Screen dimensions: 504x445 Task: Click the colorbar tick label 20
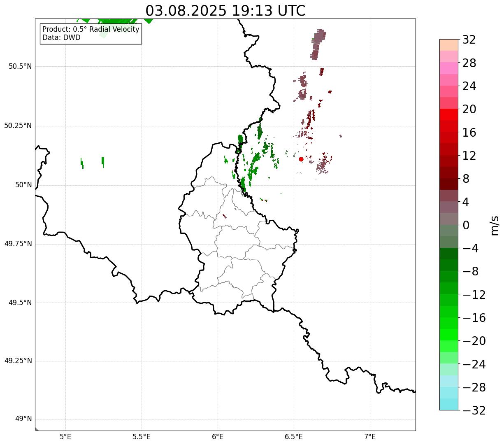point(469,109)
